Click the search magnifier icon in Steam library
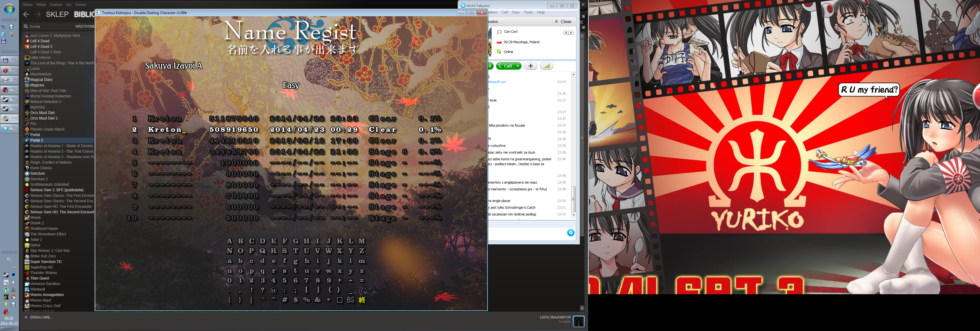980x331 pixels. 25,26
